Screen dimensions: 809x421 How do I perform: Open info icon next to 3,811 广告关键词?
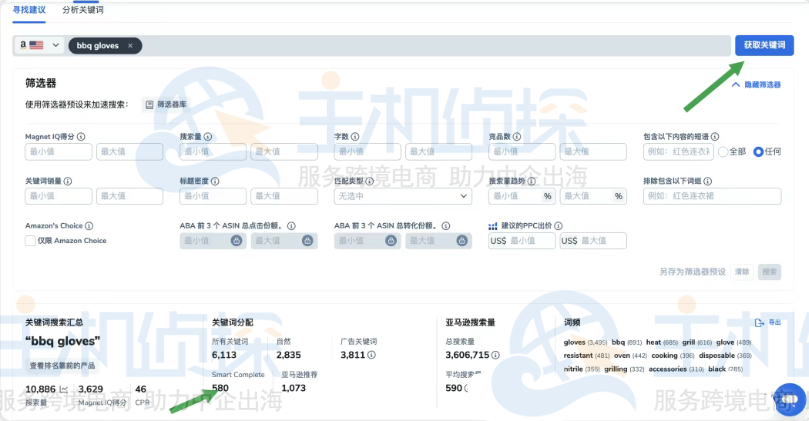point(371,355)
